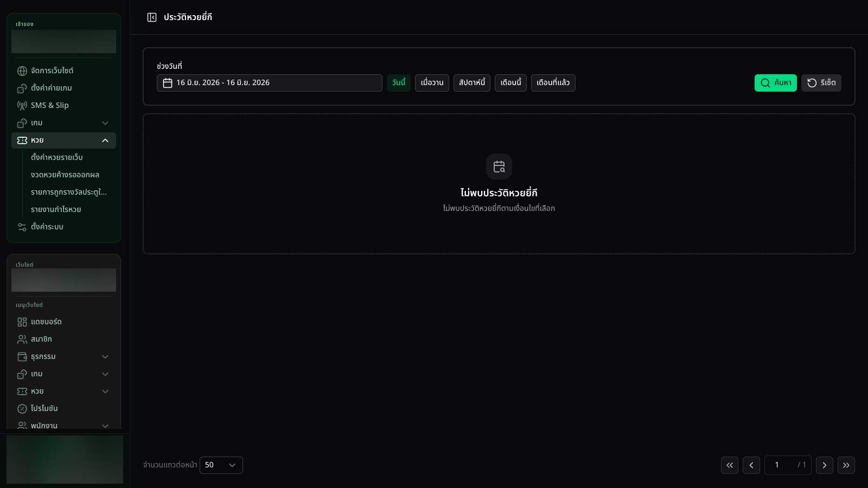Click the calendar-search icon in the empty state
Viewport: 868px width, 488px height.
click(x=499, y=166)
